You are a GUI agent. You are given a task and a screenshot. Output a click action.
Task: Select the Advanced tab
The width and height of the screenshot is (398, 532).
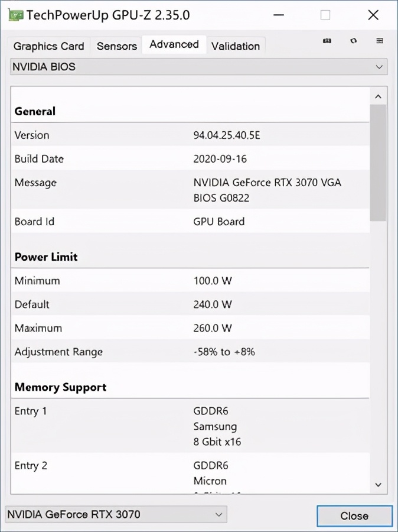coord(174,44)
